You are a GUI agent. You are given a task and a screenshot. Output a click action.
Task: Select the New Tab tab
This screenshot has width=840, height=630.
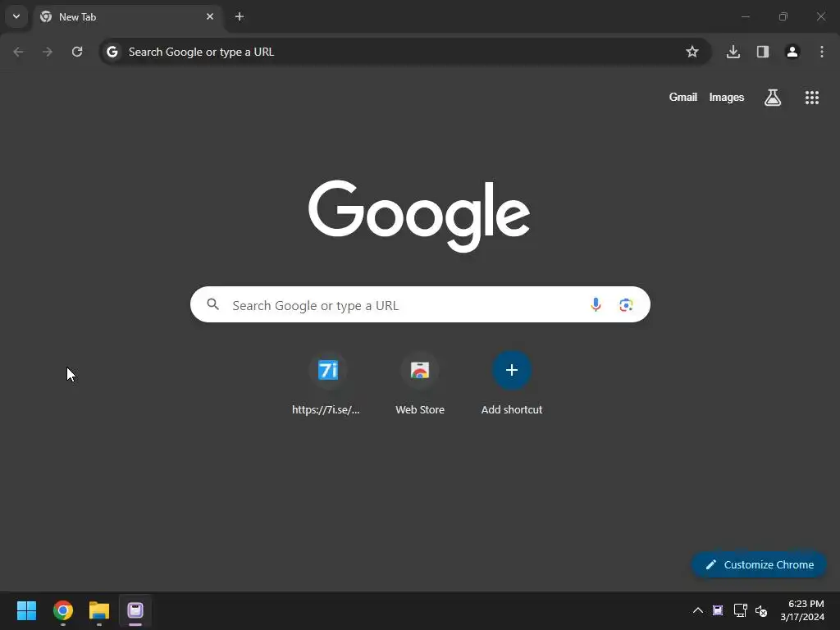pos(127,16)
